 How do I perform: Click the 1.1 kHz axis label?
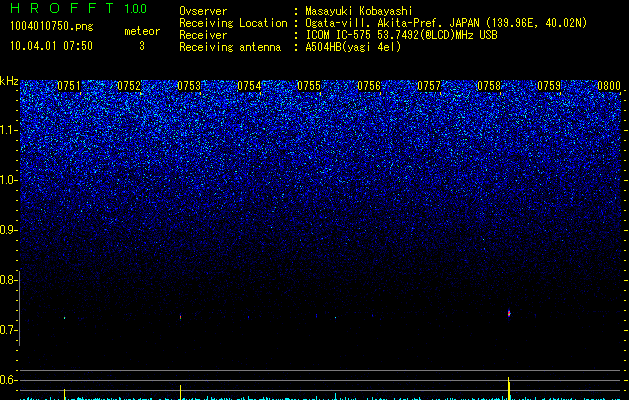[9, 130]
